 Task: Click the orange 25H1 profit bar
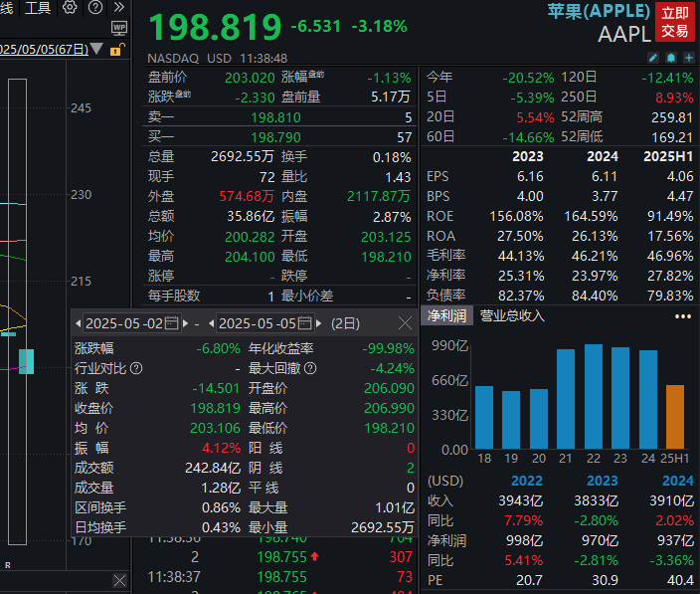tap(675, 417)
